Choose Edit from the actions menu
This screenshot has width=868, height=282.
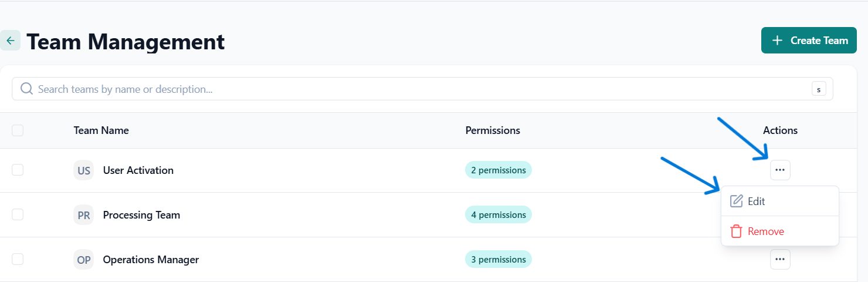tap(757, 201)
